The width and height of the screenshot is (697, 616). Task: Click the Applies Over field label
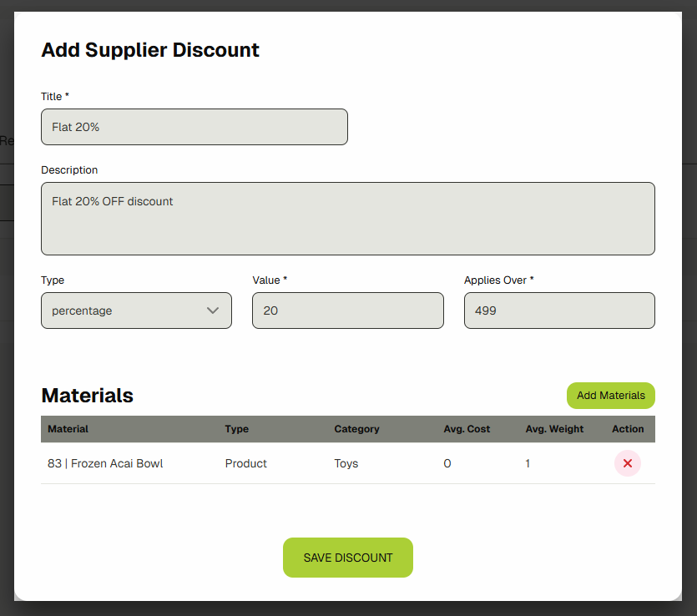pos(498,280)
